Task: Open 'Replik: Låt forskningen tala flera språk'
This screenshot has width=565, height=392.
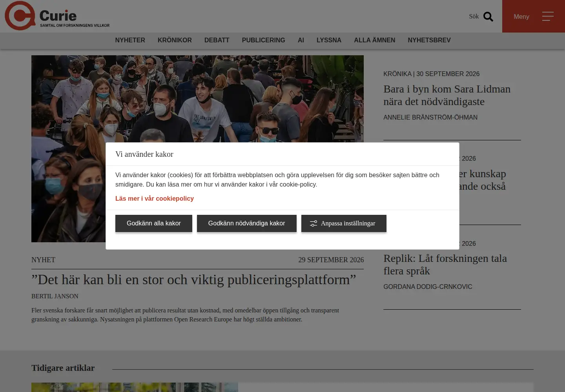Action: point(445,265)
